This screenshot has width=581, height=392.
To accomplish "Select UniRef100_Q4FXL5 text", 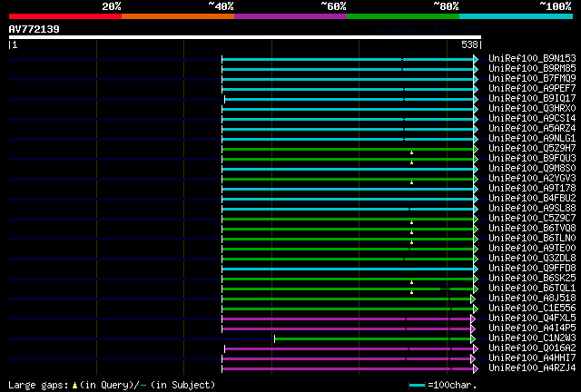I will (532, 318).
